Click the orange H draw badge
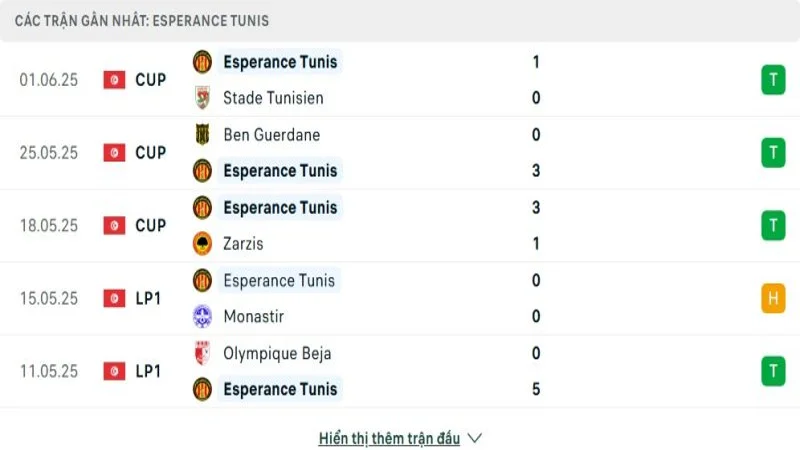The width and height of the screenshot is (800, 450). pyautogui.click(x=773, y=298)
